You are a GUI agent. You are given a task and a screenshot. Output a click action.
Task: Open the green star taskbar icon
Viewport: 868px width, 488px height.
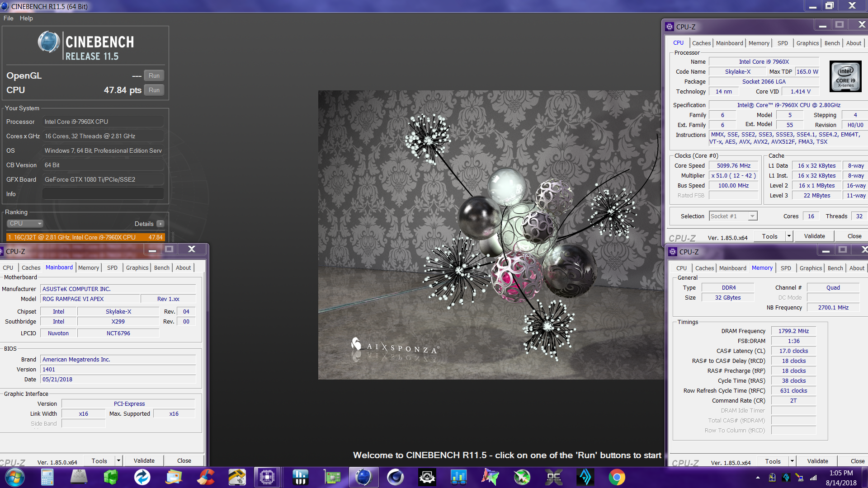[522, 477]
